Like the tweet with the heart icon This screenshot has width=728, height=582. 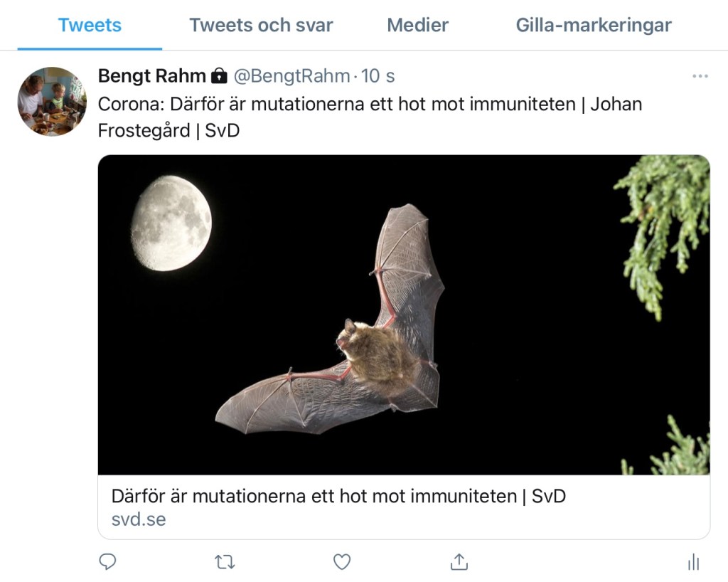point(342,562)
